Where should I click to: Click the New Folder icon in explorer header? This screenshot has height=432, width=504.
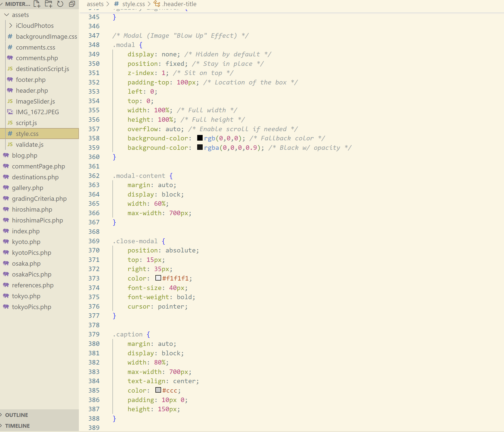(48, 4)
